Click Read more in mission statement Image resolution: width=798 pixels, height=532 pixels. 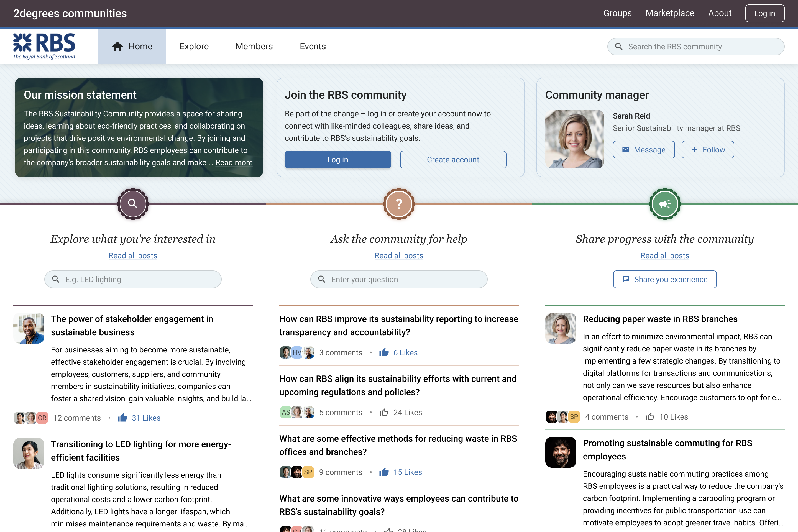point(234,163)
